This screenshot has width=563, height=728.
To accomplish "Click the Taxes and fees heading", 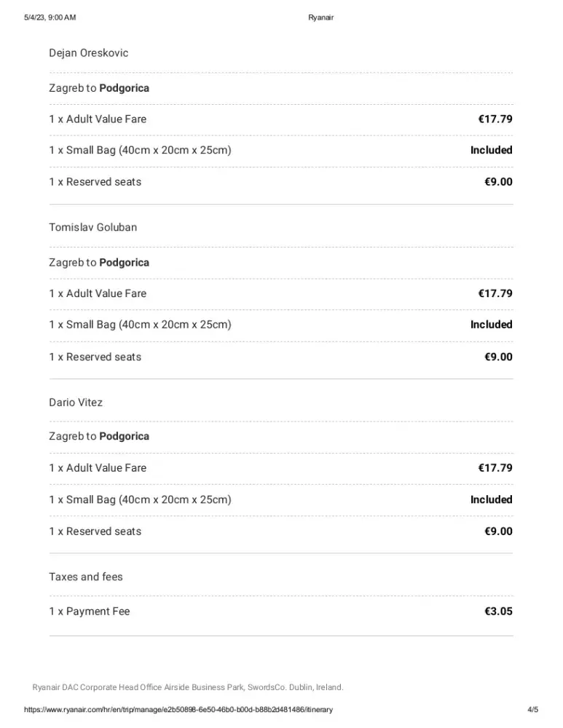I will click(86, 577).
